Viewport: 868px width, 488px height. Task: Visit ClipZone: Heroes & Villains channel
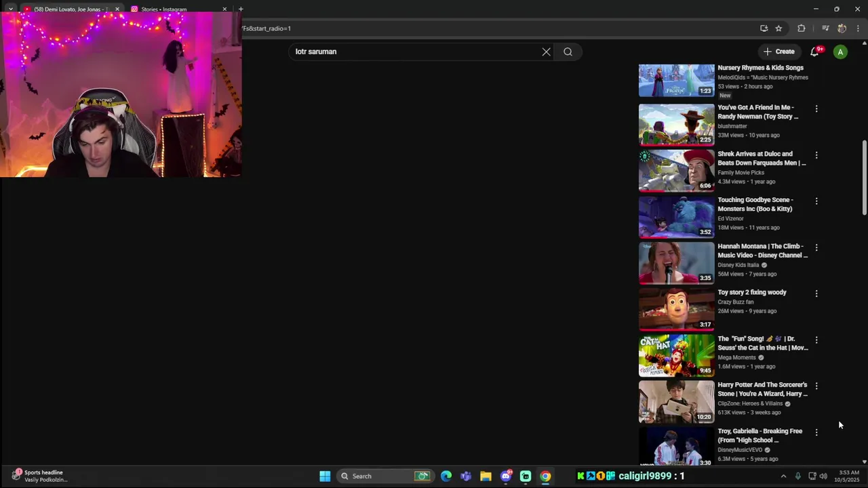750,403
